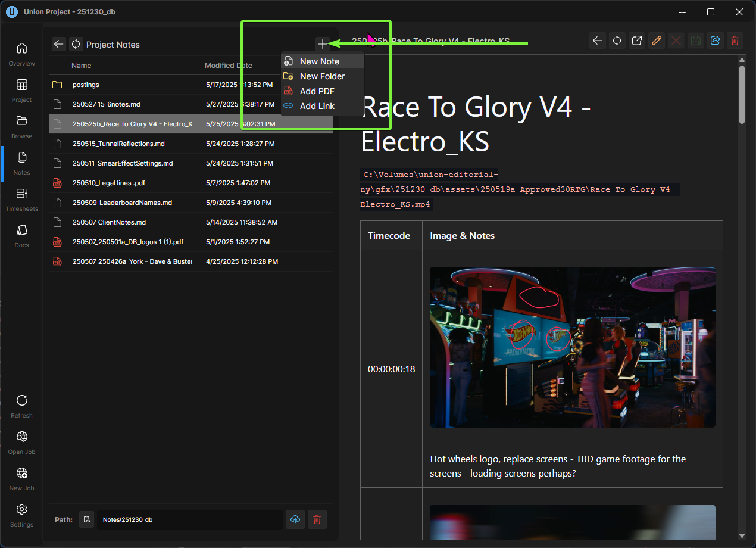Click the Hot wheels logo note text
756x548 pixels.
click(558, 466)
